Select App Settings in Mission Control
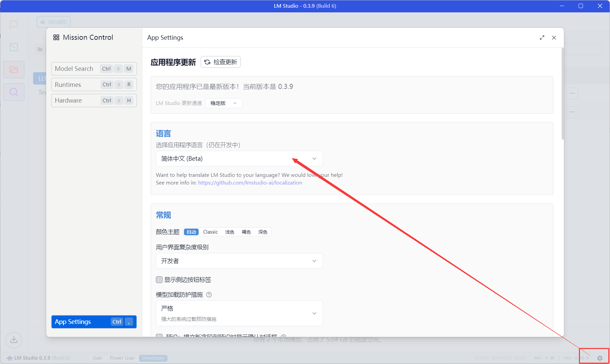The image size is (610, 364). coord(94,322)
